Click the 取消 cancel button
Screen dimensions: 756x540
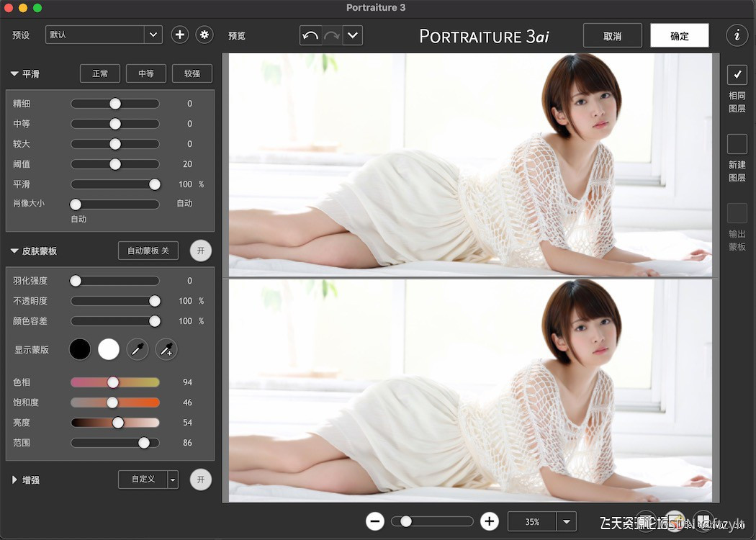click(x=612, y=36)
